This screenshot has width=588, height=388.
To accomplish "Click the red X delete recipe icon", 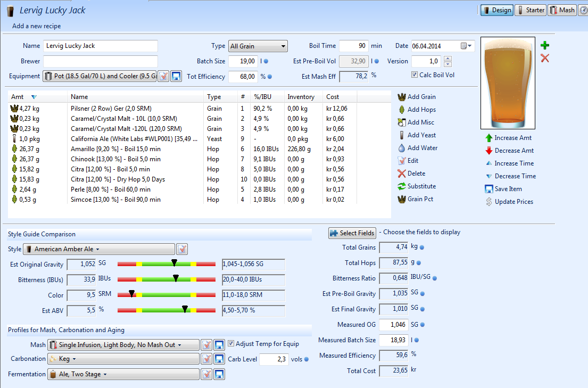I will click(545, 58).
